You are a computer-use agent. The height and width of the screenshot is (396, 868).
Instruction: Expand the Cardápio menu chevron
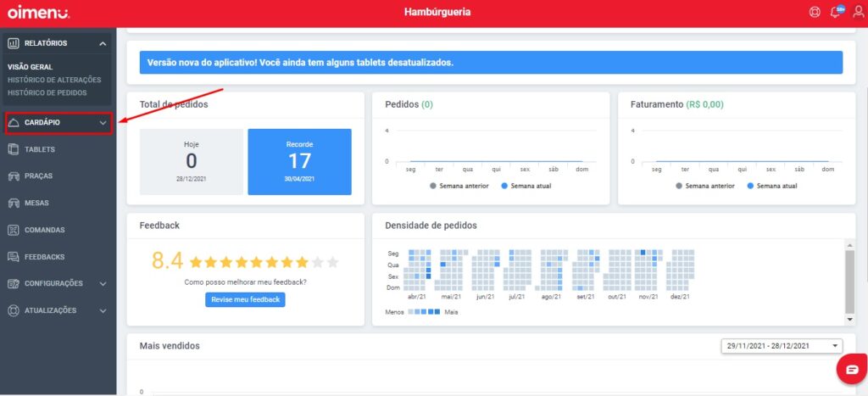click(103, 123)
